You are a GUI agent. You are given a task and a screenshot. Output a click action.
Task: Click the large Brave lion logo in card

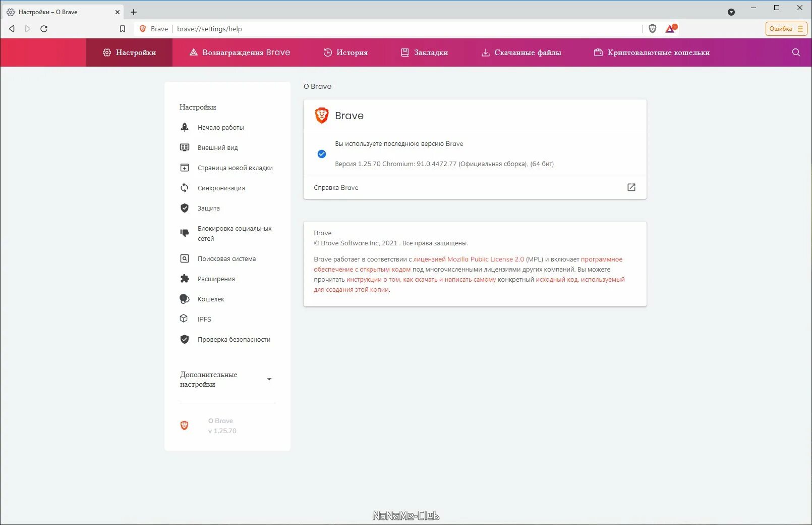[322, 116]
